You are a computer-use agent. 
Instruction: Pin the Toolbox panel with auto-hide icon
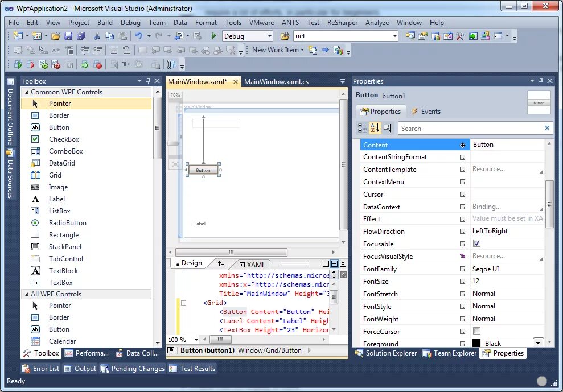coord(148,81)
